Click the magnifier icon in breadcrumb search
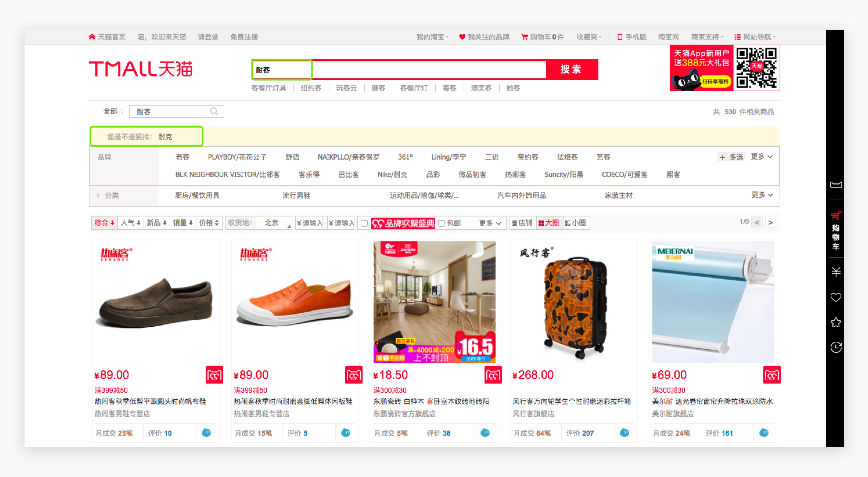This screenshot has height=477, width=868. pos(214,111)
